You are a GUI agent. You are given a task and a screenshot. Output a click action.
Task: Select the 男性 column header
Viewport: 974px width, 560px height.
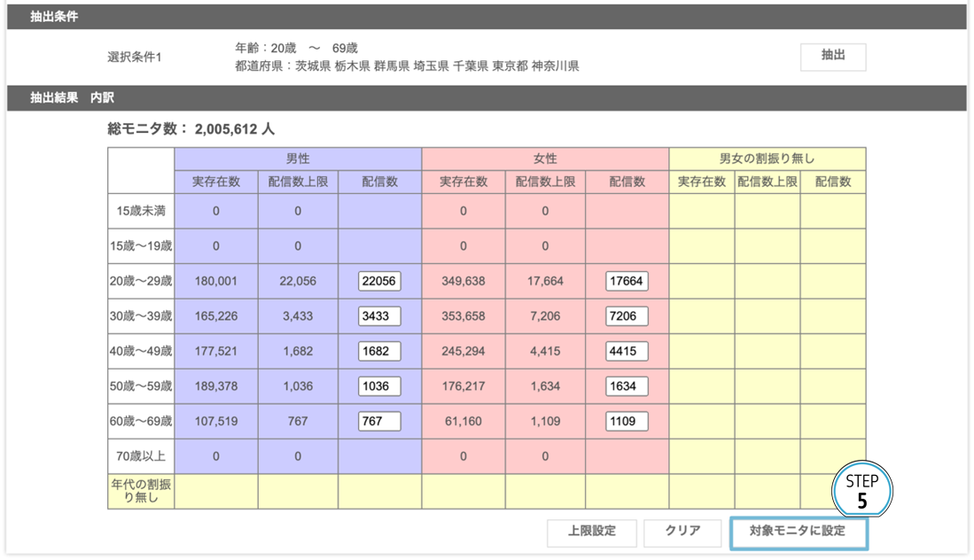pyautogui.click(x=298, y=159)
